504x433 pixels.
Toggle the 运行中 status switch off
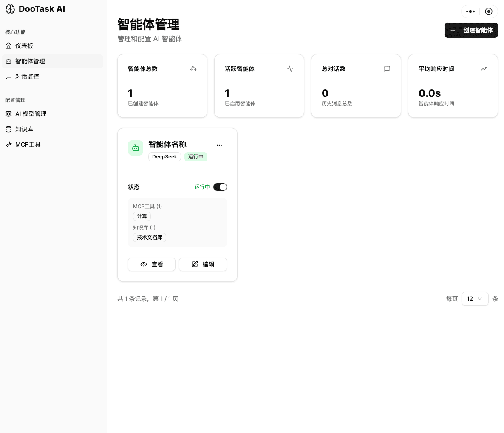coord(220,187)
